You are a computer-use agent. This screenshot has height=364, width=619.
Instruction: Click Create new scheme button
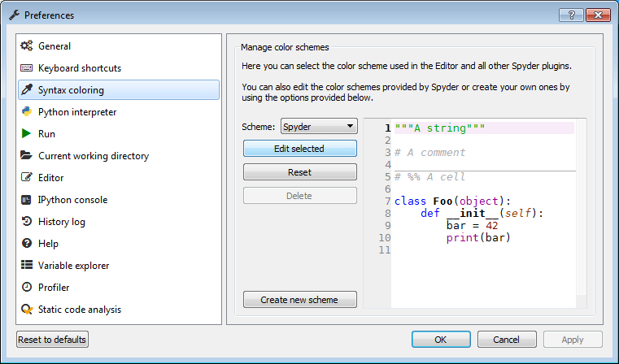point(299,300)
